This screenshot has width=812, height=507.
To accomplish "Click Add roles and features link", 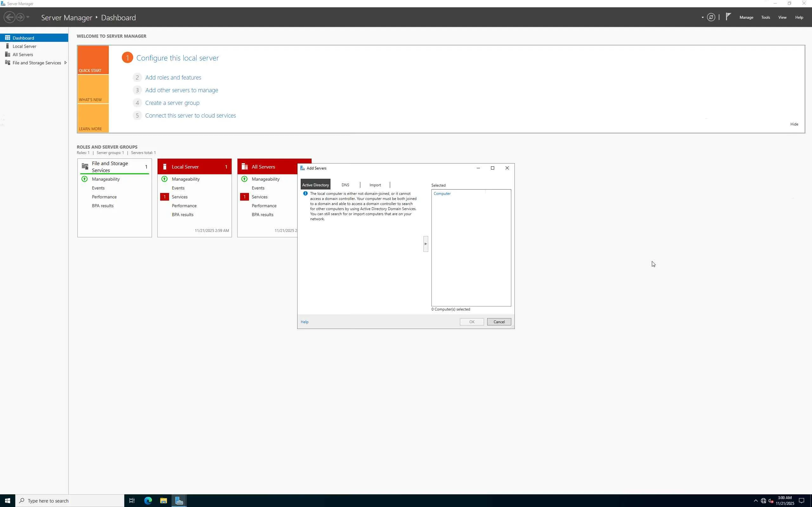I will pos(173,77).
